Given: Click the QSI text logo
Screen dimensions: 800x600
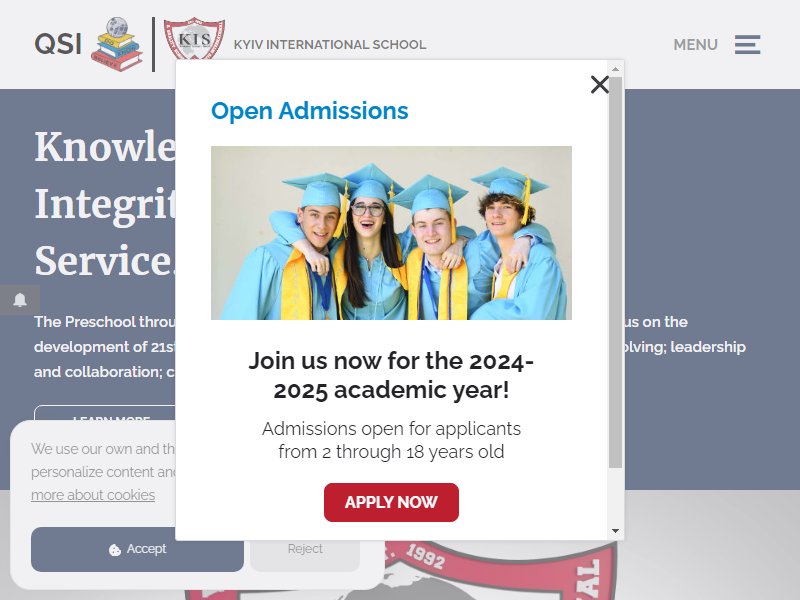Looking at the screenshot, I should (x=58, y=44).
